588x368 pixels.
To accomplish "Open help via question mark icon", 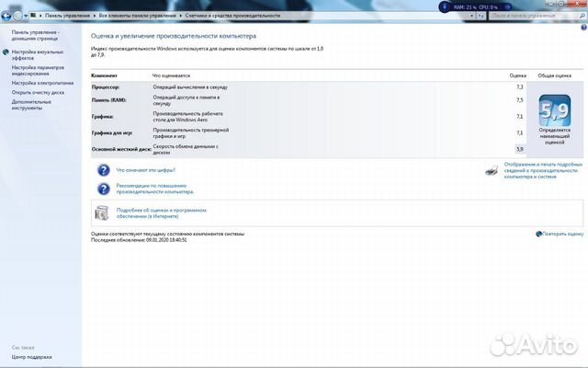I will pyautogui.click(x=583, y=28).
